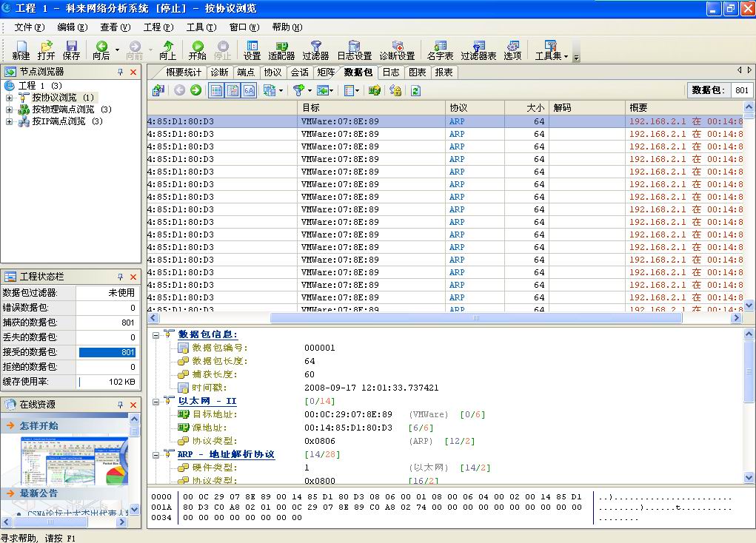Open the 名字表 (Name table)
The width and height of the screenshot is (756, 543).
tap(440, 50)
